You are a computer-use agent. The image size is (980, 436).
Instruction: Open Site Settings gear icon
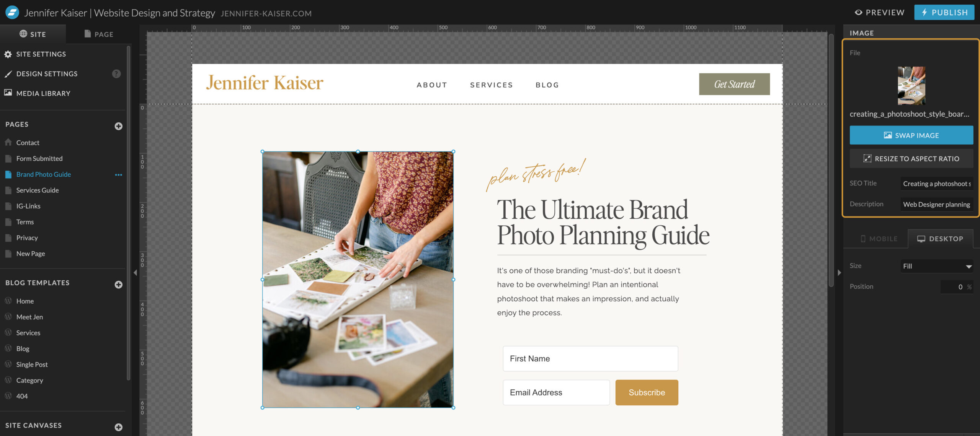[x=8, y=54]
